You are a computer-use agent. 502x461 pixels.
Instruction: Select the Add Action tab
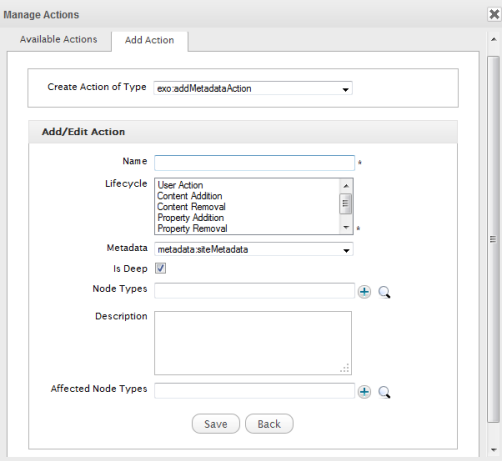pos(150,40)
